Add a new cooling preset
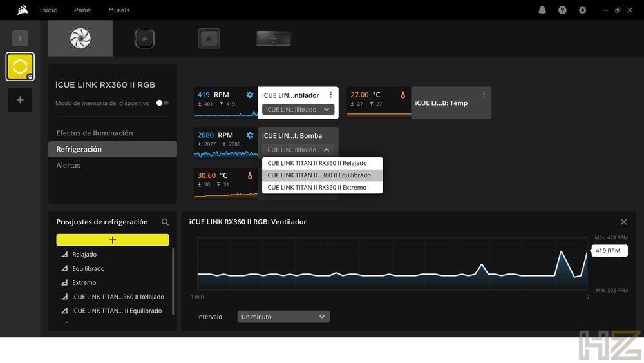This screenshot has width=644, height=363. coord(113,240)
